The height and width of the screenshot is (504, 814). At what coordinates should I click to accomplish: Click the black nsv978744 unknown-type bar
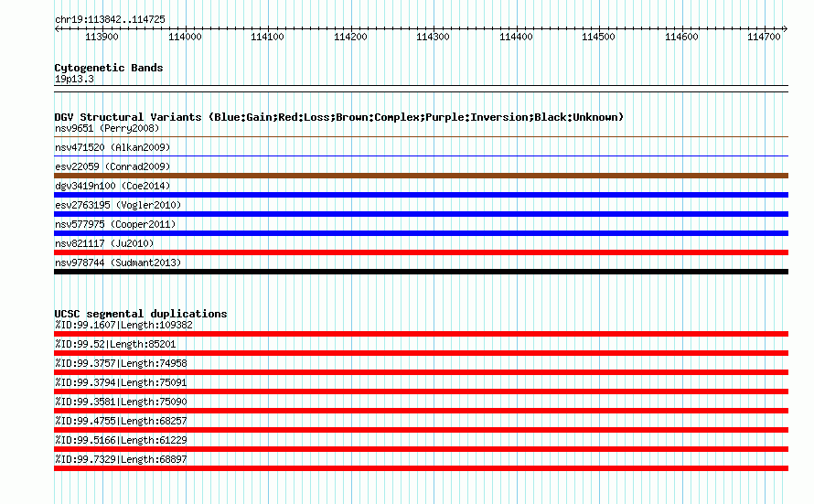pyautogui.click(x=421, y=272)
